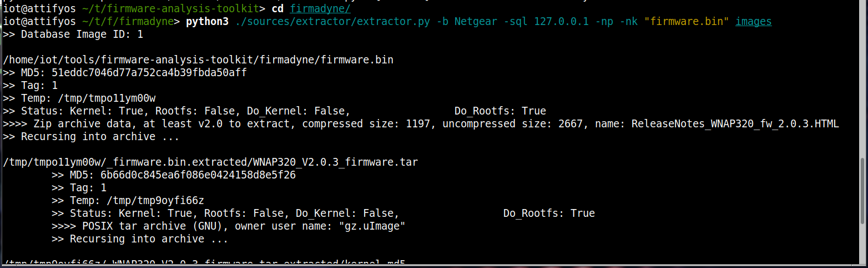Click the ReleaseNotes_WNAP320_fw_2.0.3.HTML filename

[x=735, y=124]
